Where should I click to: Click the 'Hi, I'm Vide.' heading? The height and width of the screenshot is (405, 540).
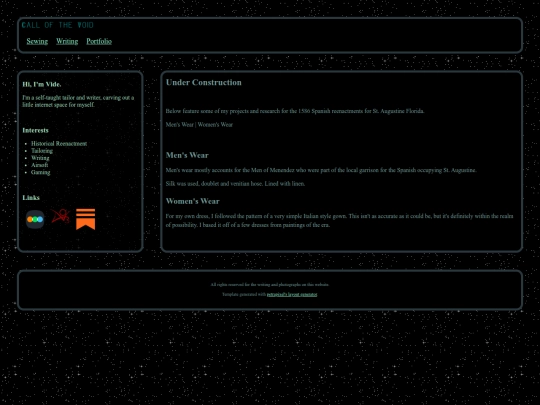pos(42,84)
